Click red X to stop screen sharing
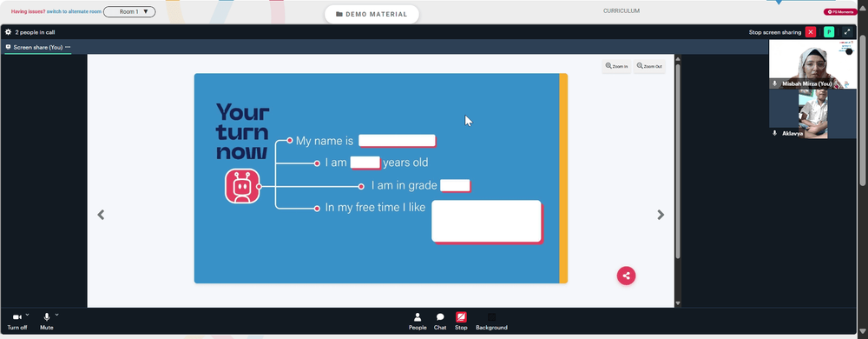This screenshot has width=868, height=339. [811, 32]
